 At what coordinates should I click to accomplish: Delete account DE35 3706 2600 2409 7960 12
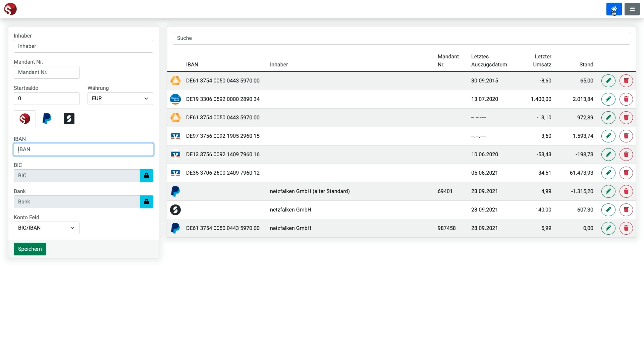pos(626,173)
